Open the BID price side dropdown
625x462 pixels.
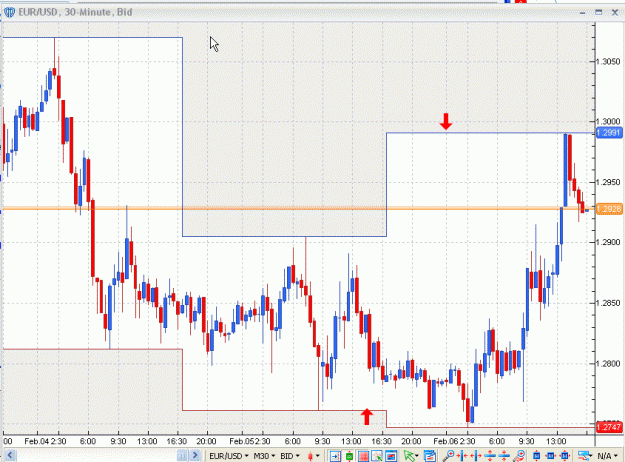290,456
